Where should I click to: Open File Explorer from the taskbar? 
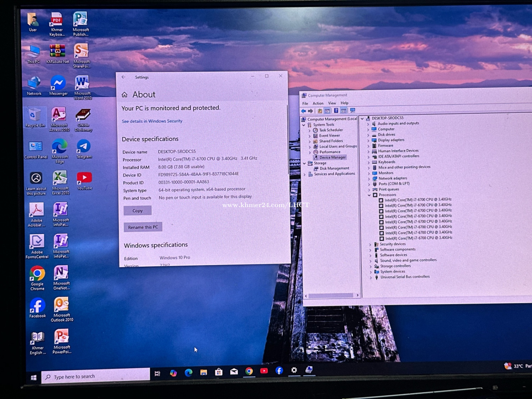tap(204, 372)
